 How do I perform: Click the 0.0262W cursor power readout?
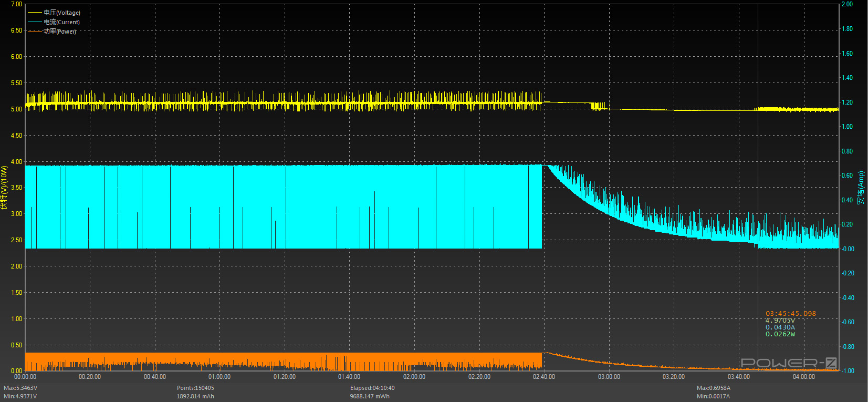[x=780, y=334]
